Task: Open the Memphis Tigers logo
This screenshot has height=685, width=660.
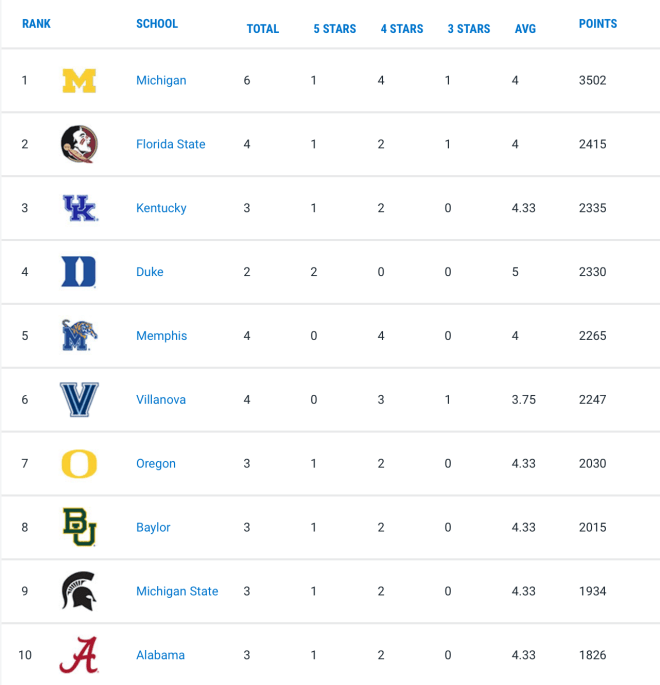Action: click(x=79, y=336)
